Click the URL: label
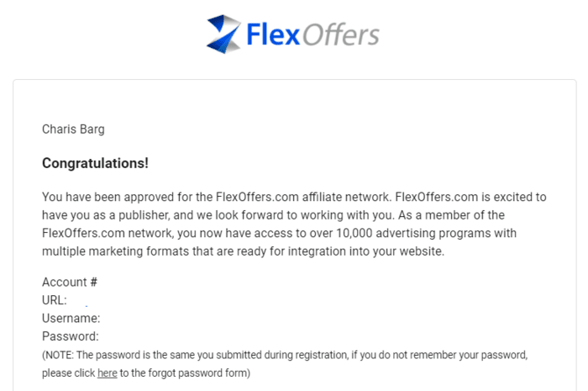This screenshot has height=391, width=588. [55, 300]
